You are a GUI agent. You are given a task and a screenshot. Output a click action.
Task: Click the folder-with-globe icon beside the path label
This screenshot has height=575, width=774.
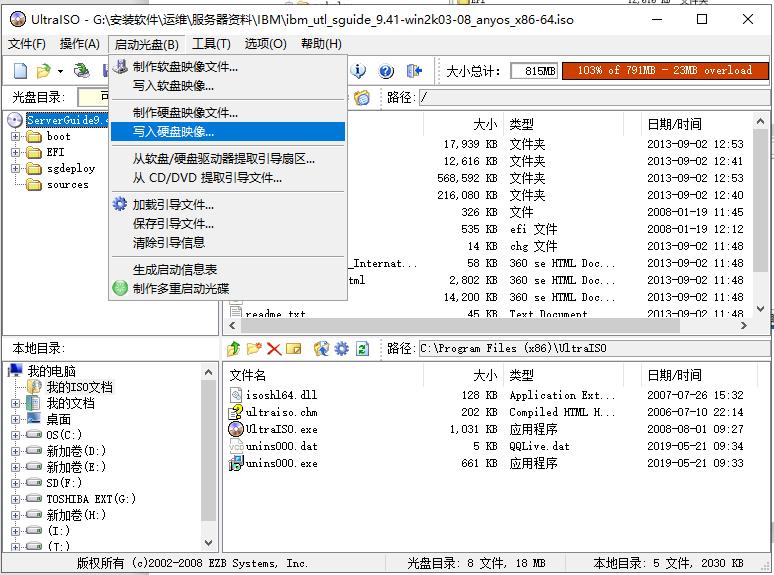pos(361,98)
